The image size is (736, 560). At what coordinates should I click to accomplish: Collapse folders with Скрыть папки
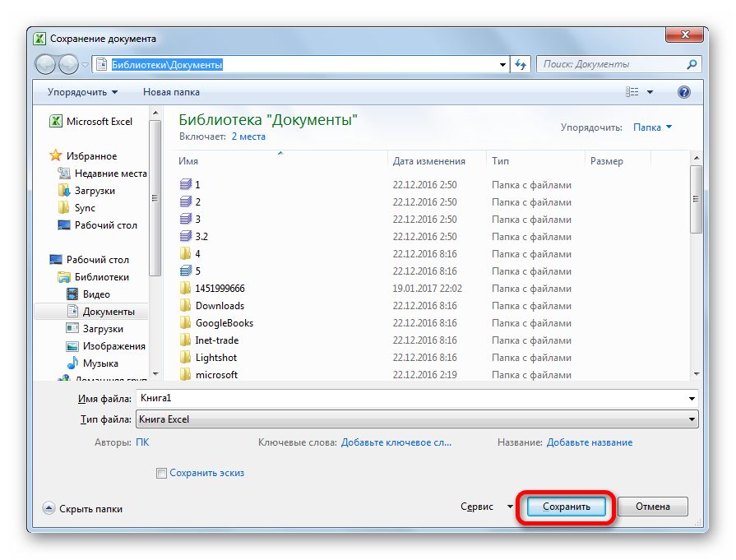coord(82,509)
